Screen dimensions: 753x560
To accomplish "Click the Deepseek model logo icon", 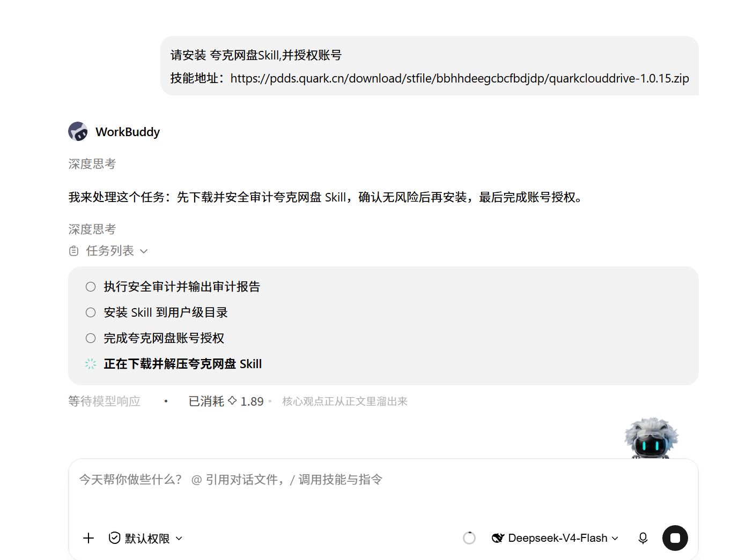I will (498, 538).
